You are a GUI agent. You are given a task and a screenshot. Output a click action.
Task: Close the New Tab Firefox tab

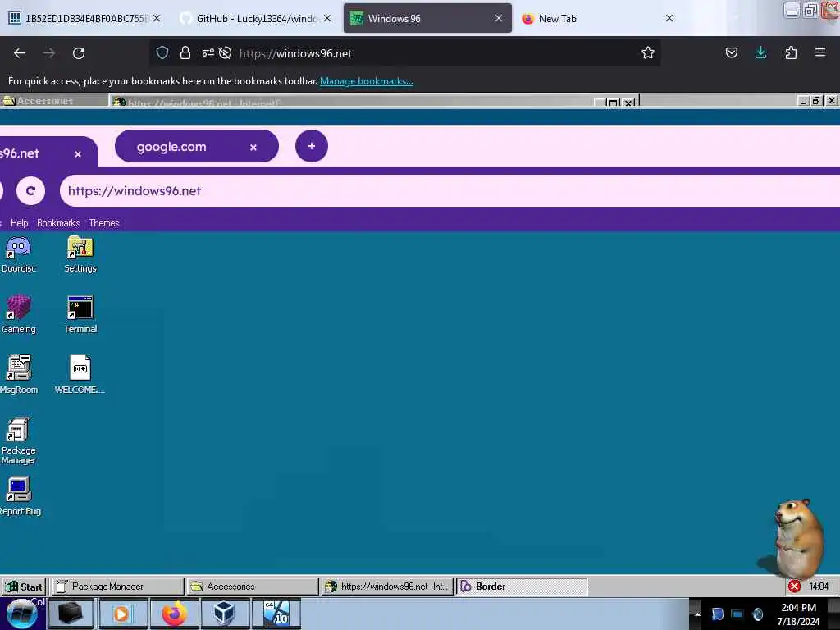coord(669,18)
